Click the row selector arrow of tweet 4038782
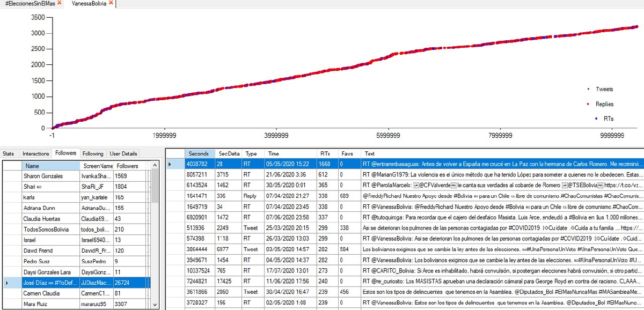Image resolution: width=644 pixels, height=310 pixels. click(170, 163)
